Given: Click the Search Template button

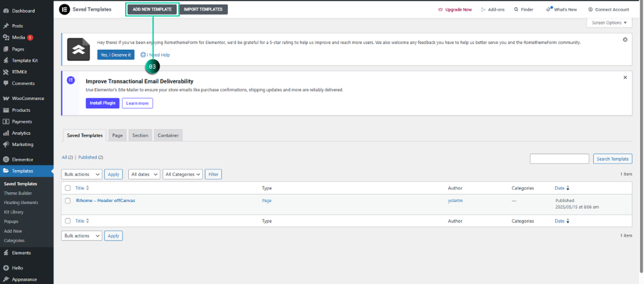Looking at the screenshot, I should (x=613, y=159).
